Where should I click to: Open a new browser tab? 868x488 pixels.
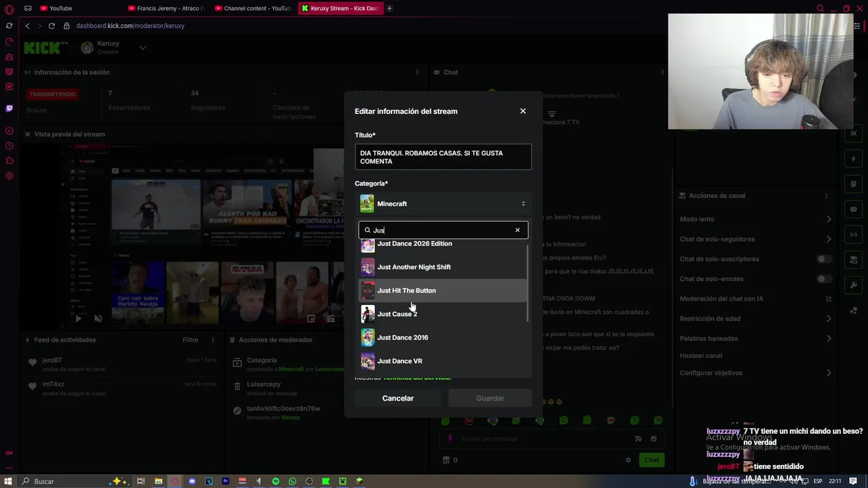(389, 8)
